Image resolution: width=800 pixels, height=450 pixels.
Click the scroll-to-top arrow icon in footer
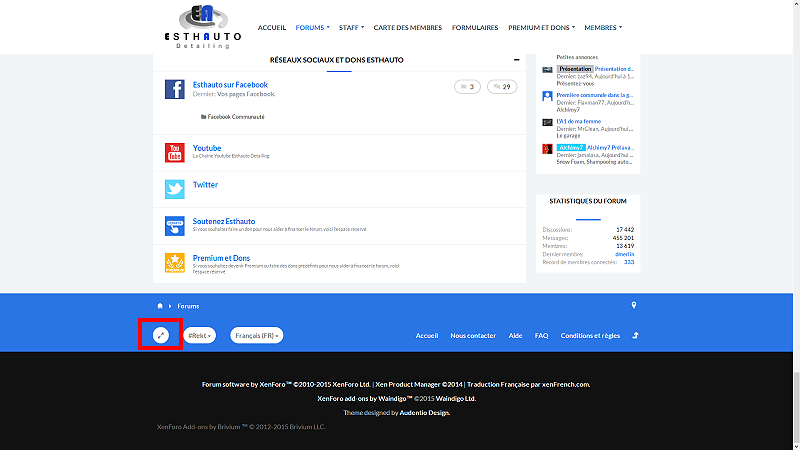(x=636, y=336)
